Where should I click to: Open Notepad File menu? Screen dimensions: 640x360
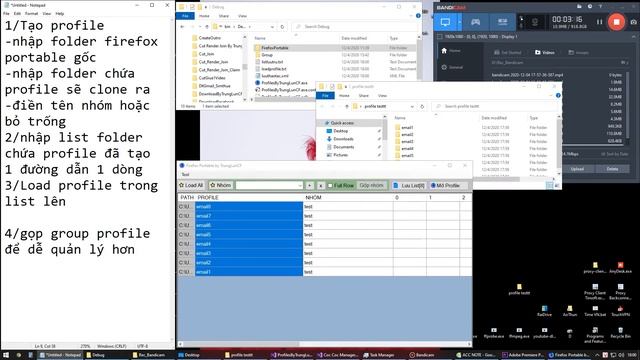coord(6,13)
